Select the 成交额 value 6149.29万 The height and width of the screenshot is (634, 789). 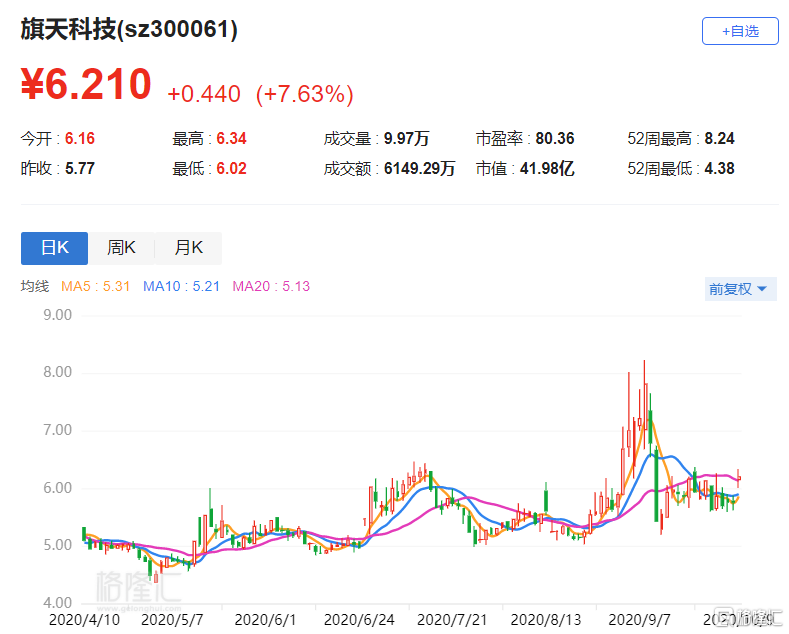pos(420,169)
